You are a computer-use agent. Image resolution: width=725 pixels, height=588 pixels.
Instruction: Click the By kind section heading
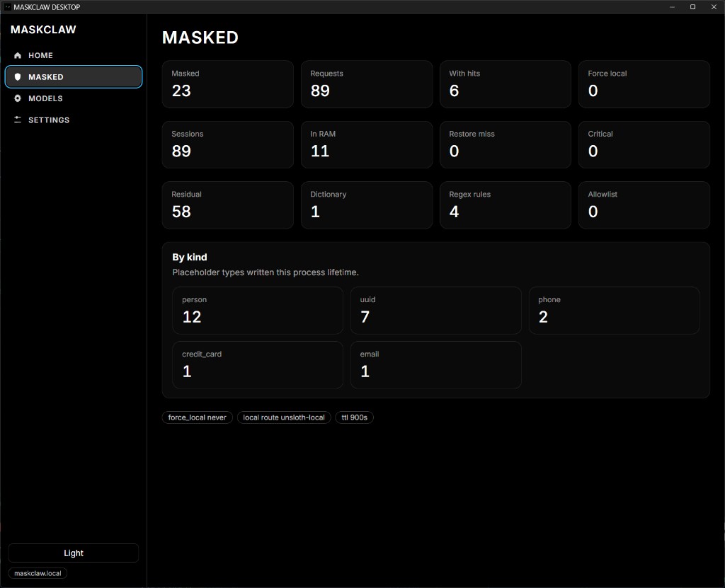click(190, 257)
